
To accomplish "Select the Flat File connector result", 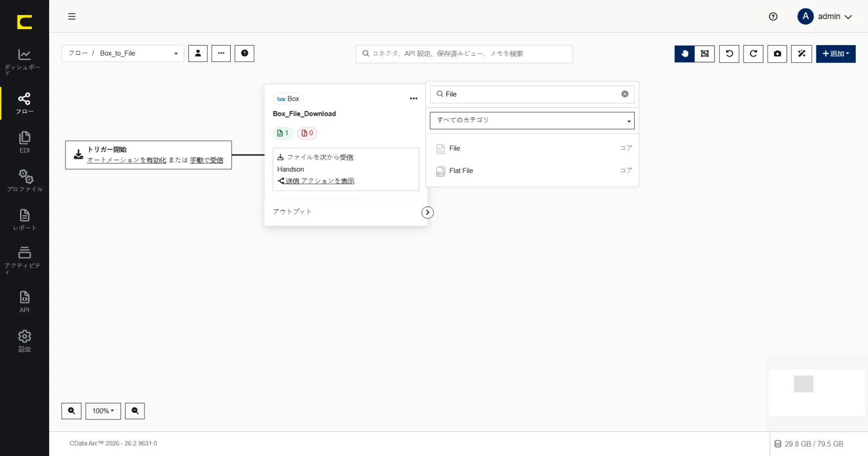I will click(x=532, y=171).
